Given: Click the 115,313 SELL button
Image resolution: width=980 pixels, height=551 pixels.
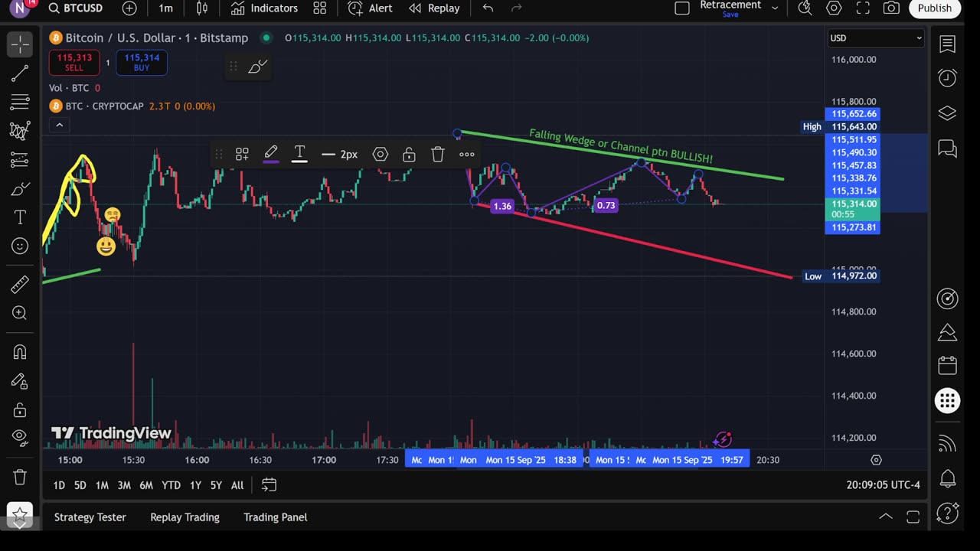Looking at the screenshot, I should [73, 63].
